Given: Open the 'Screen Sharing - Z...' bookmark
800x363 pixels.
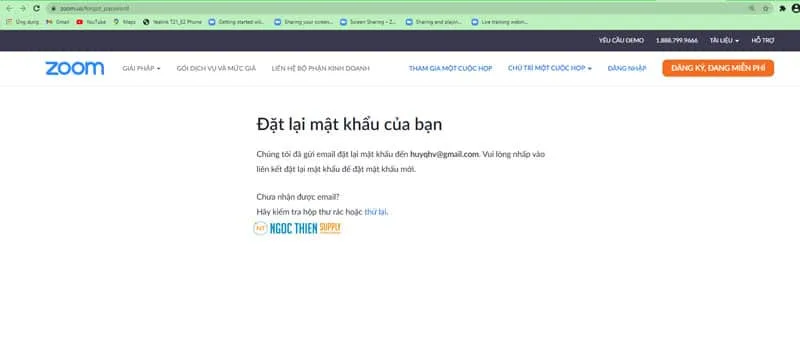Looking at the screenshot, I should [368, 22].
